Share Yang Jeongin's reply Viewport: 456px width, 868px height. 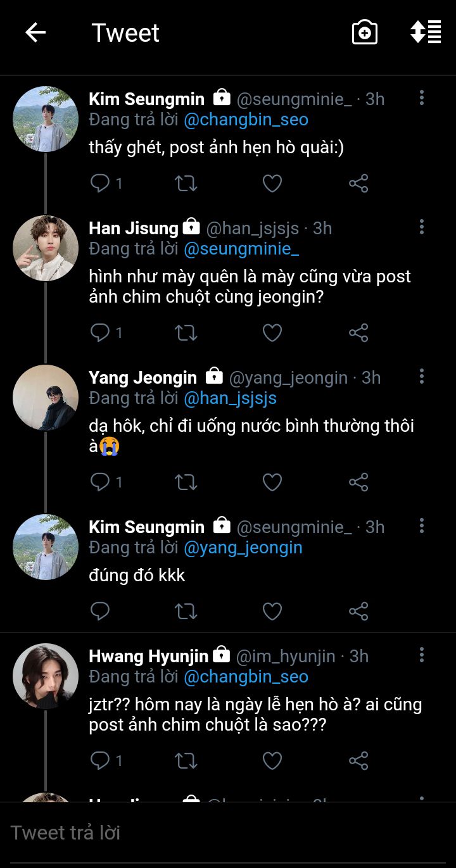click(x=358, y=482)
